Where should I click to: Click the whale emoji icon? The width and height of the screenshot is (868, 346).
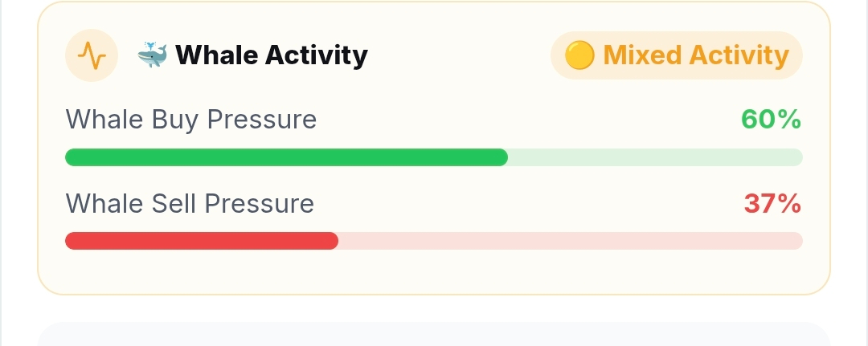tap(152, 55)
